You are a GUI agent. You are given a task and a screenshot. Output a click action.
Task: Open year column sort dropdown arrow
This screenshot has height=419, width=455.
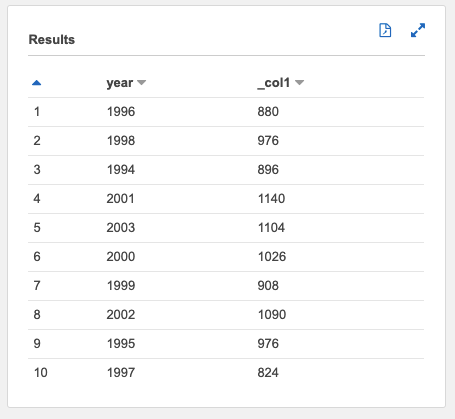click(x=142, y=83)
